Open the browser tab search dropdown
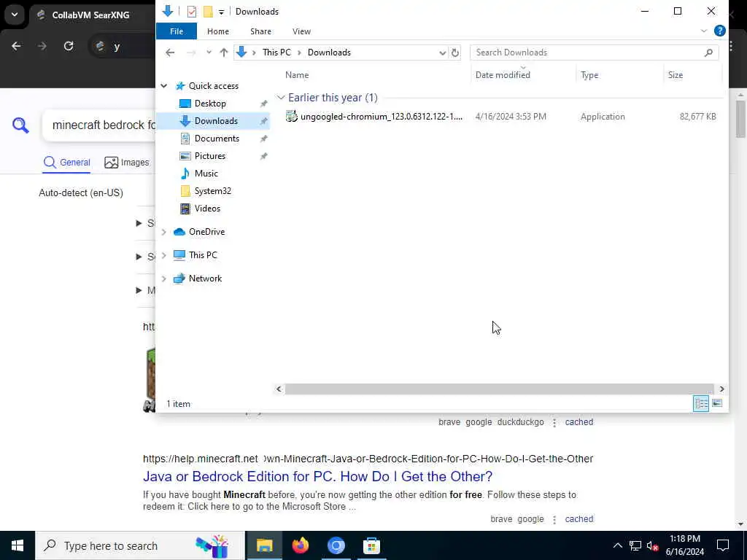Image resolution: width=747 pixels, height=560 pixels. 15,15
